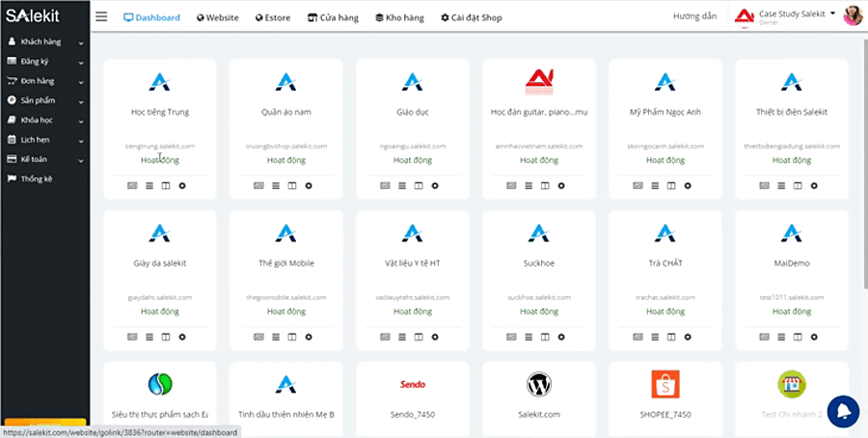The width and height of the screenshot is (868, 438).
Task: Expand the Đơn hàng sidebar menu
Action: click(x=44, y=81)
